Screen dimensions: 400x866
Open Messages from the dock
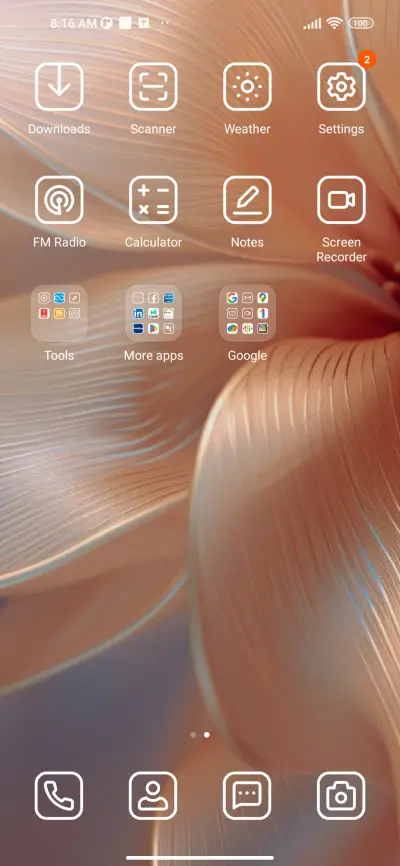(247, 795)
